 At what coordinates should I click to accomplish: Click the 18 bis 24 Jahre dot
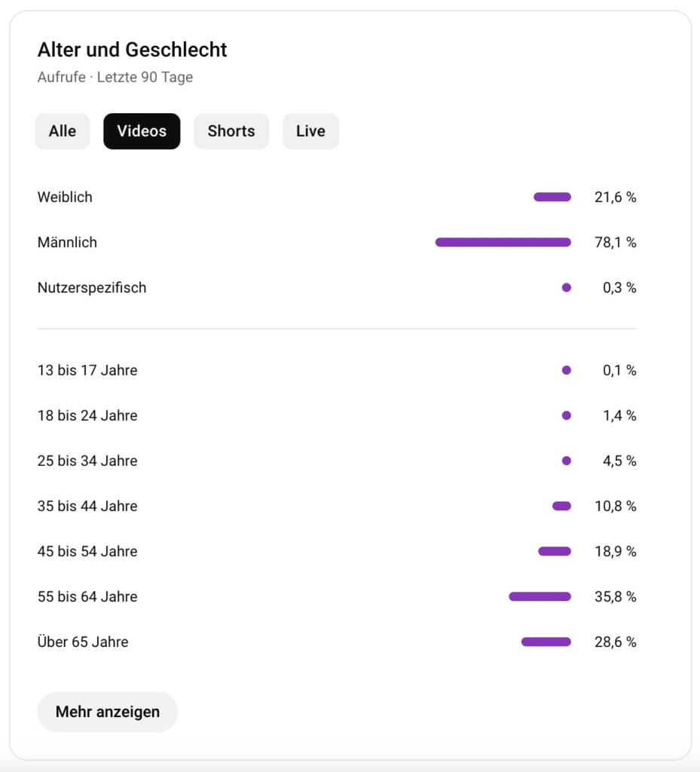pyautogui.click(x=567, y=415)
